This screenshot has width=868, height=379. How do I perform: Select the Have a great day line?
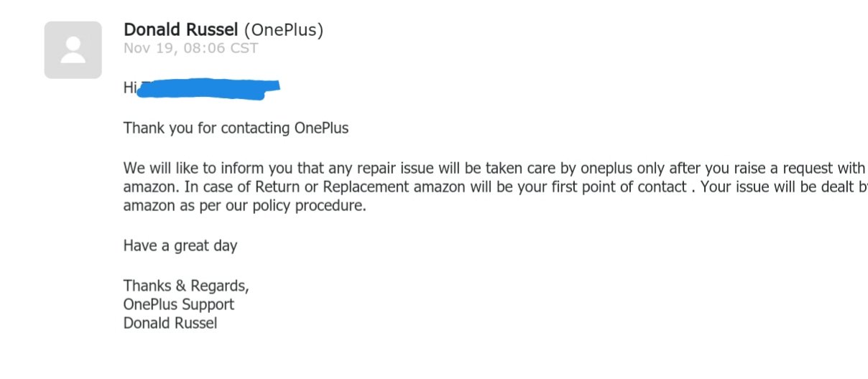(180, 246)
